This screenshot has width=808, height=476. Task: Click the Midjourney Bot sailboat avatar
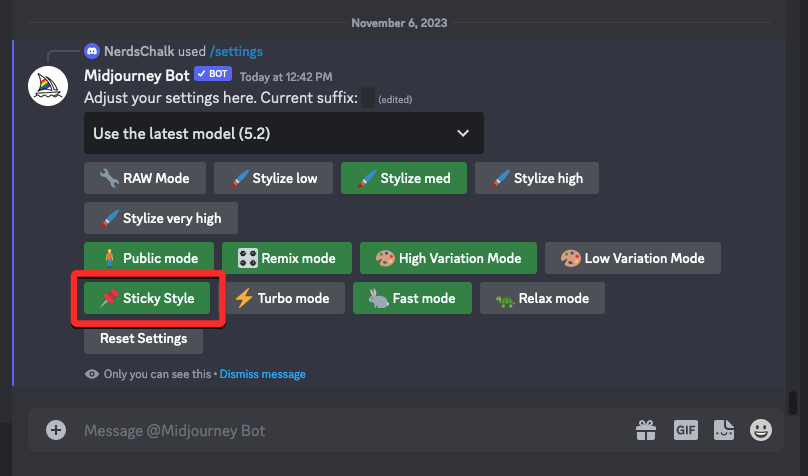[48, 86]
